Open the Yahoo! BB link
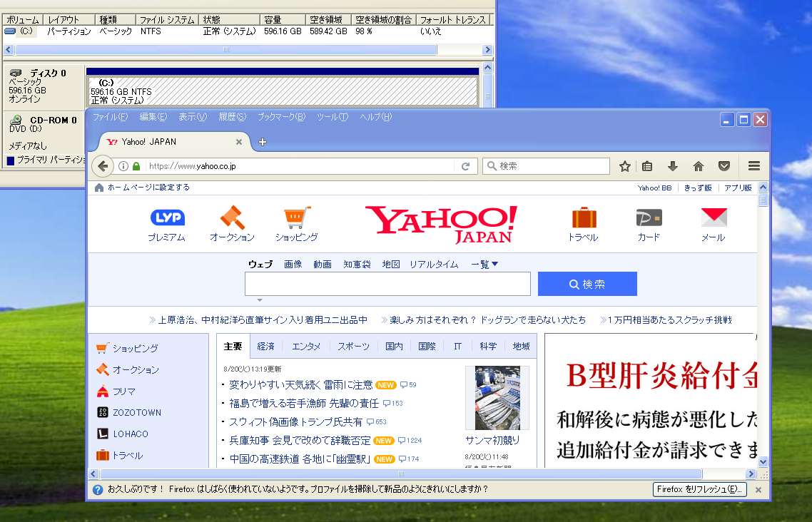This screenshot has height=522, width=812. 654,188
